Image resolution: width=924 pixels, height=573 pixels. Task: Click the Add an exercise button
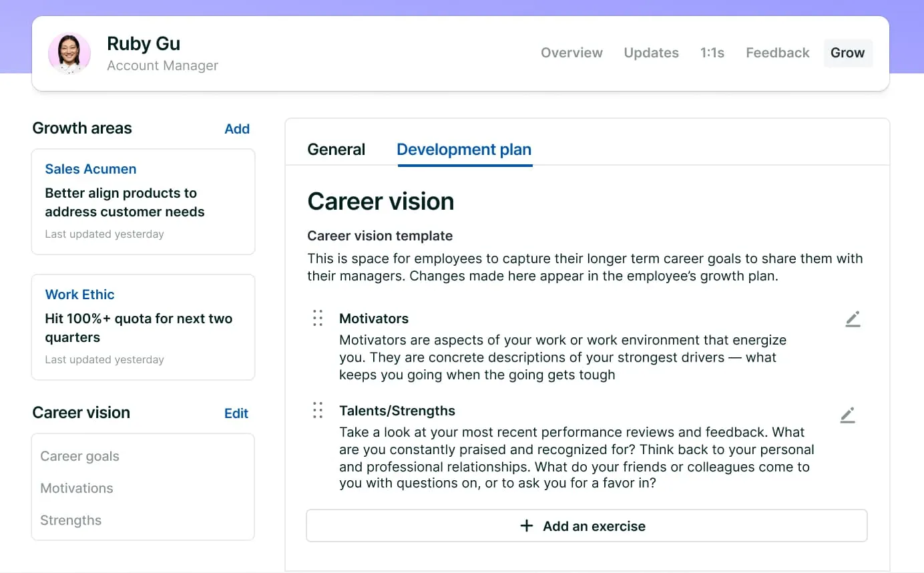(x=586, y=526)
